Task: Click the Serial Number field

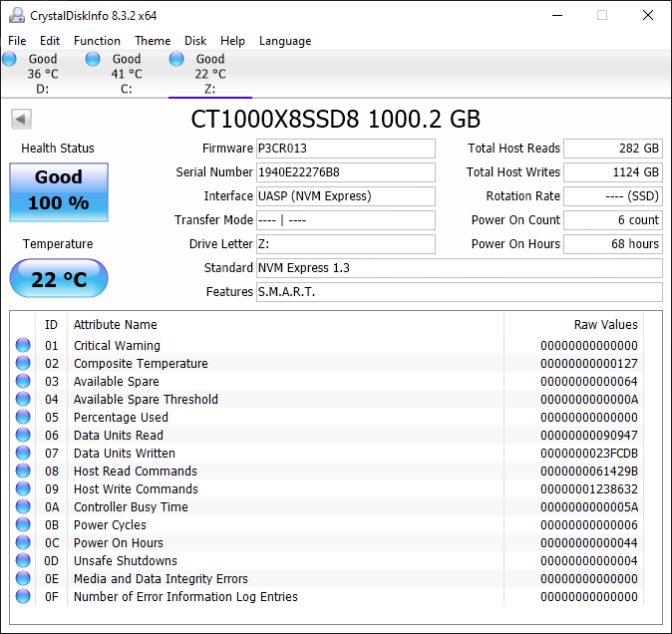Action: 345,172
